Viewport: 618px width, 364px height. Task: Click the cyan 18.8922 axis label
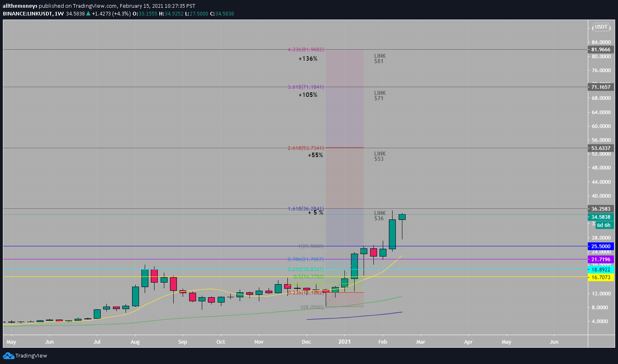click(601, 270)
